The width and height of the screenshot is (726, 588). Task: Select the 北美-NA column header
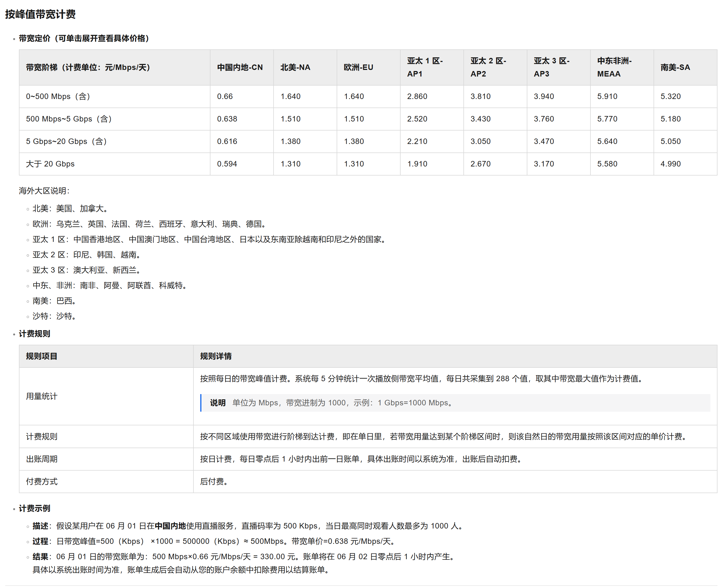point(295,67)
